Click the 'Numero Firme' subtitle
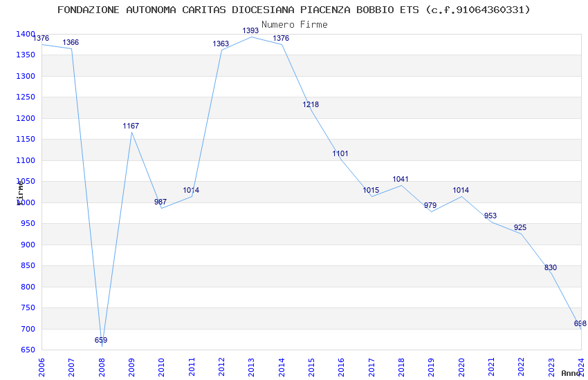 [x=295, y=25]
